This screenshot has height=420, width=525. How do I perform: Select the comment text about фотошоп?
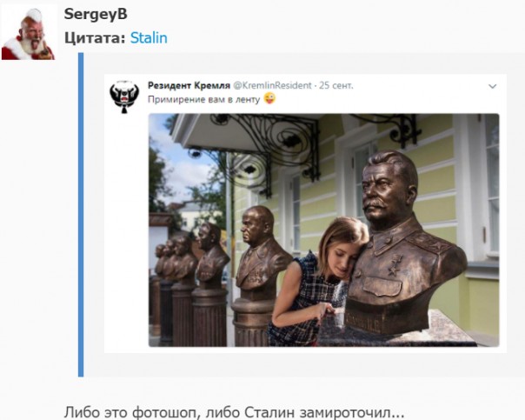234,412
